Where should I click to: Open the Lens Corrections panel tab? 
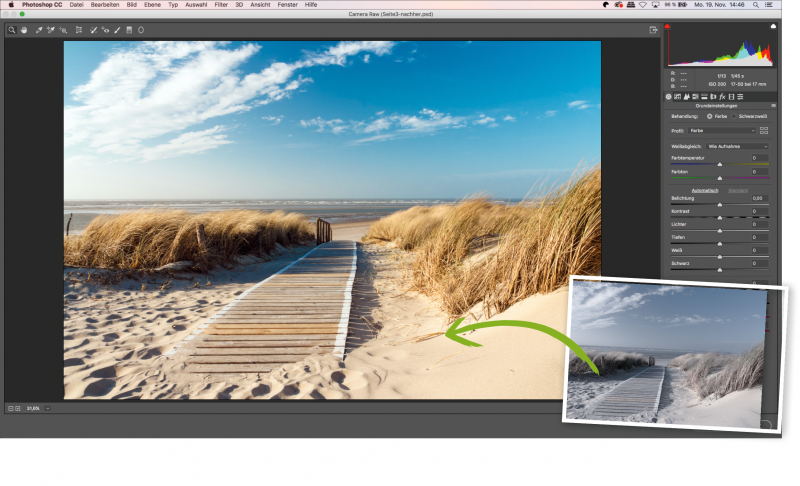(713, 96)
